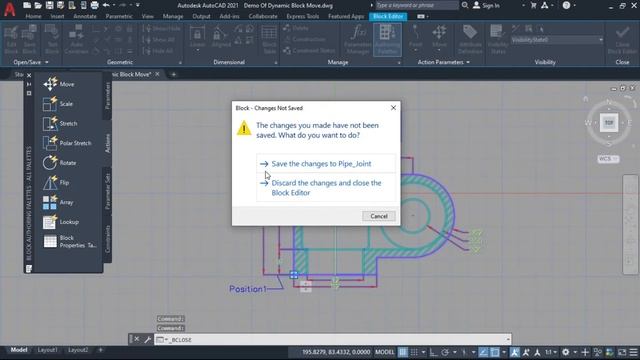Click the Authoring Palettes ribbon button

tap(387, 40)
